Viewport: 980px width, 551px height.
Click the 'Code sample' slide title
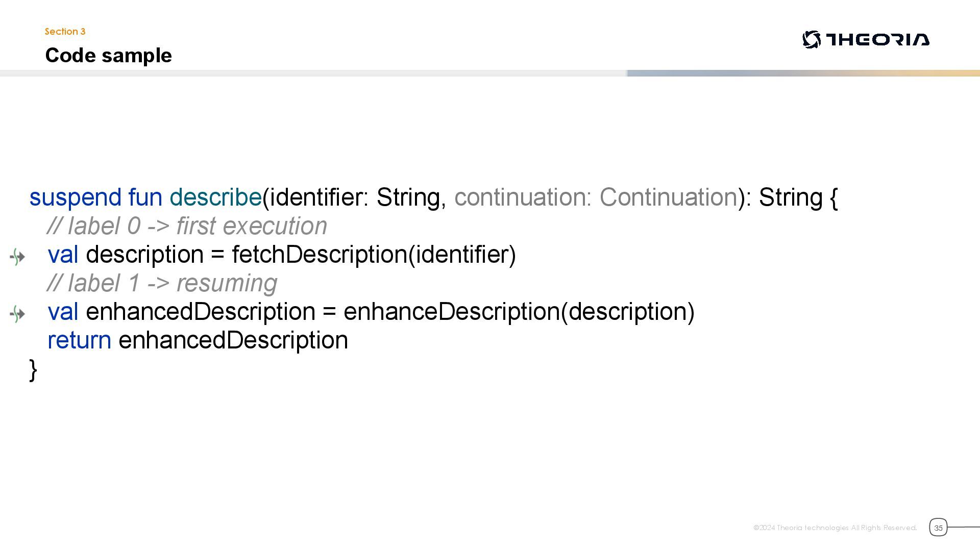click(108, 56)
